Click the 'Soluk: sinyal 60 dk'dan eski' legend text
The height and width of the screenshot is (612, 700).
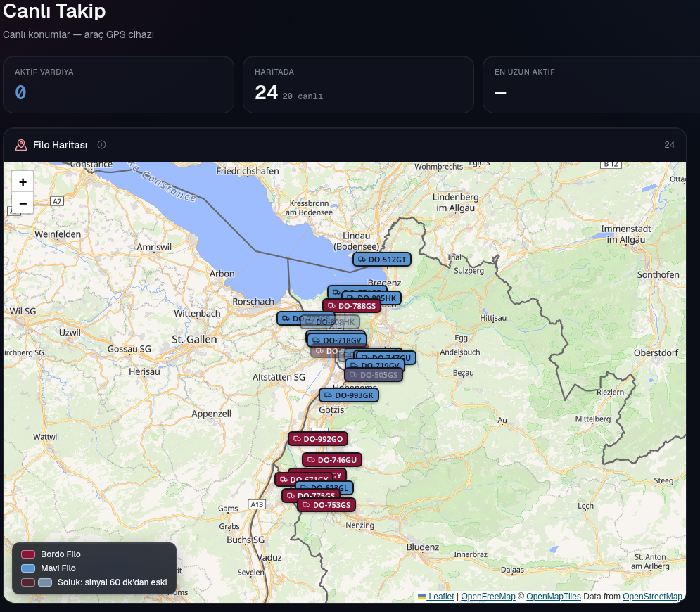tap(113, 582)
